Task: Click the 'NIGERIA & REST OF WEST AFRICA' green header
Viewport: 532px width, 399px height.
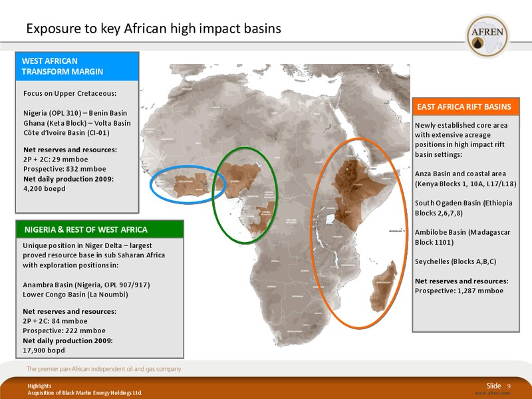Action: pos(100,229)
